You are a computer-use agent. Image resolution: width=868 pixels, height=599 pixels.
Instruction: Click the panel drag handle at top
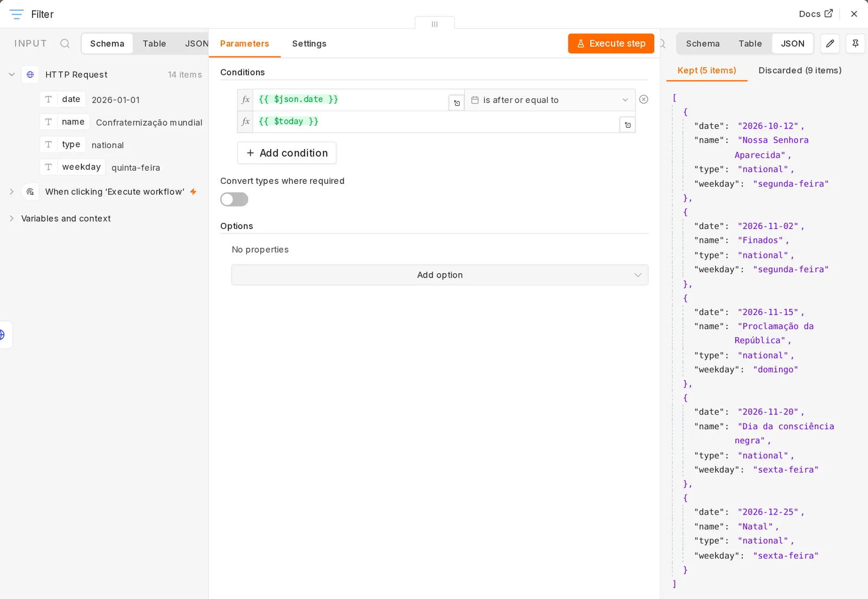click(x=435, y=24)
